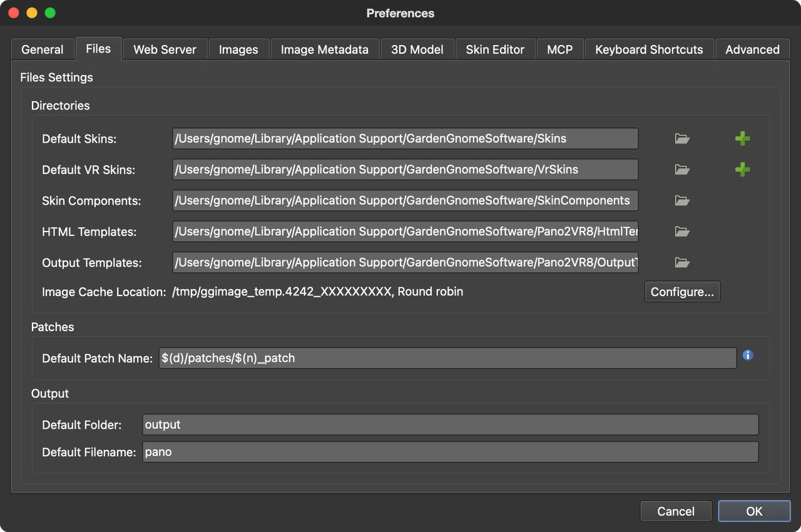Open the Skin Editor tab
The width and height of the screenshot is (801, 532).
495,49
